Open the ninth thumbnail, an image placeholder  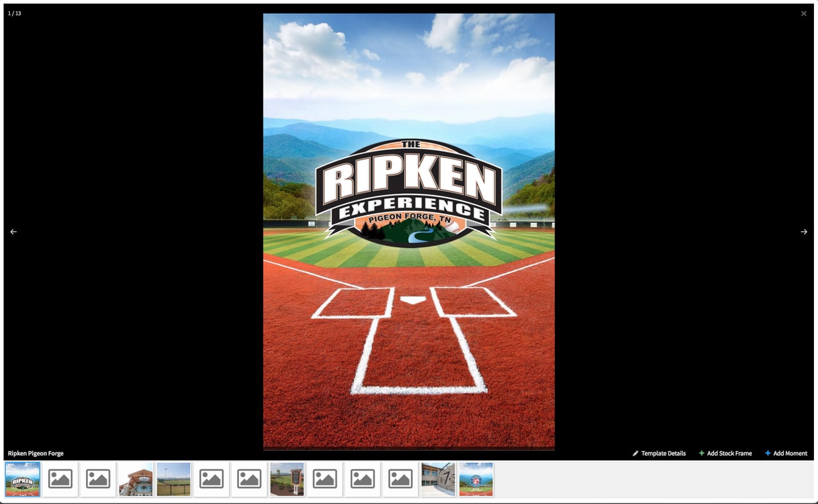pos(325,479)
